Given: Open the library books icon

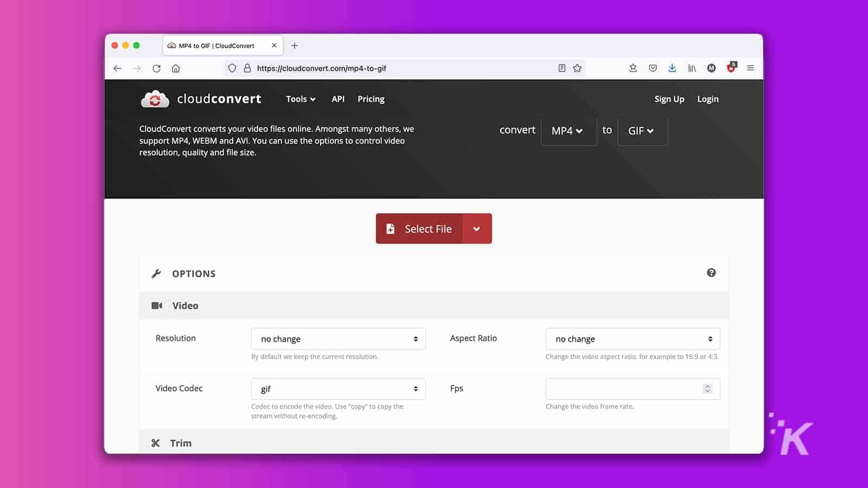Looking at the screenshot, I should coord(692,68).
